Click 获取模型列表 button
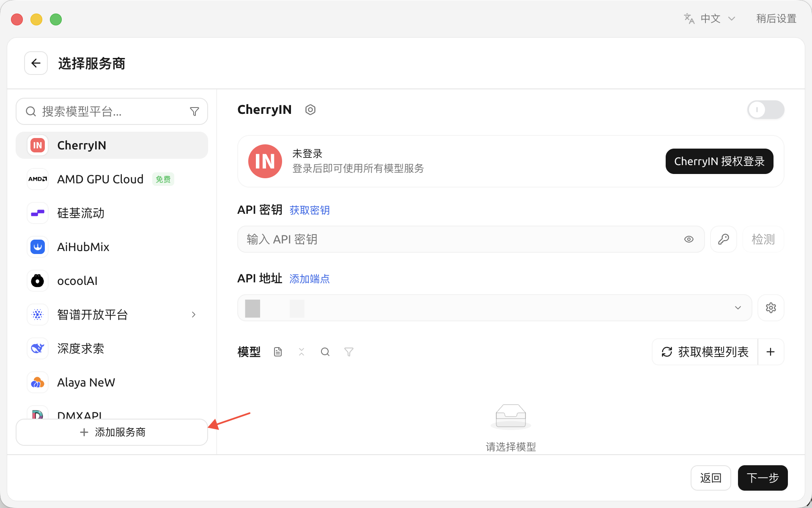This screenshot has height=508, width=812. coord(705,352)
